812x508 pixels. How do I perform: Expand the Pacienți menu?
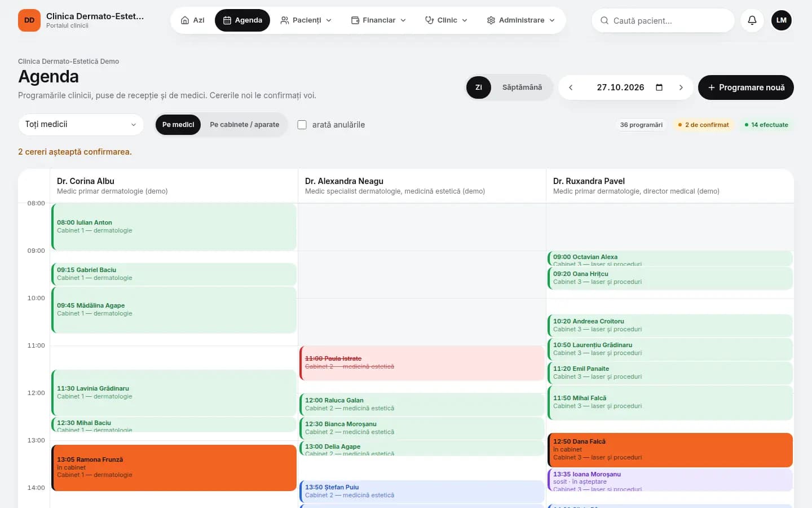point(306,20)
